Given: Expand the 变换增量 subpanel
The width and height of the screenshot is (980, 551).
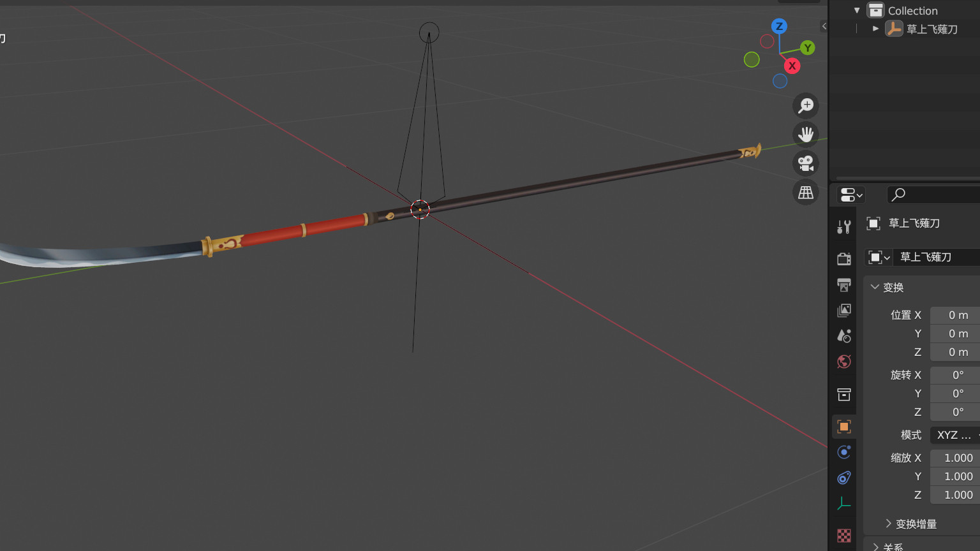Looking at the screenshot, I should [888, 524].
